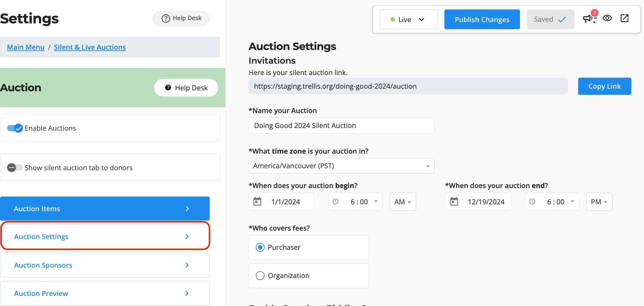Open the time zone dropdown
This screenshot has width=644, height=306.
pos(341,166)
